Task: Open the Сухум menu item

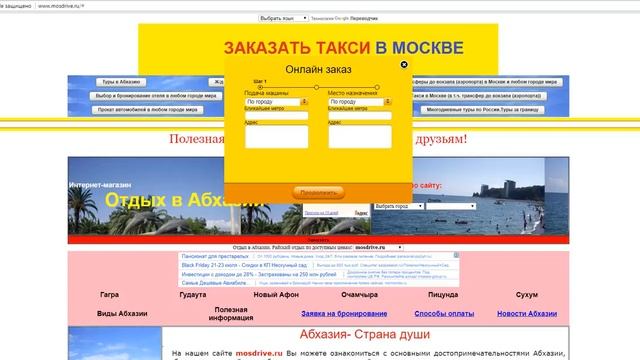Action: tap(527, 295)
